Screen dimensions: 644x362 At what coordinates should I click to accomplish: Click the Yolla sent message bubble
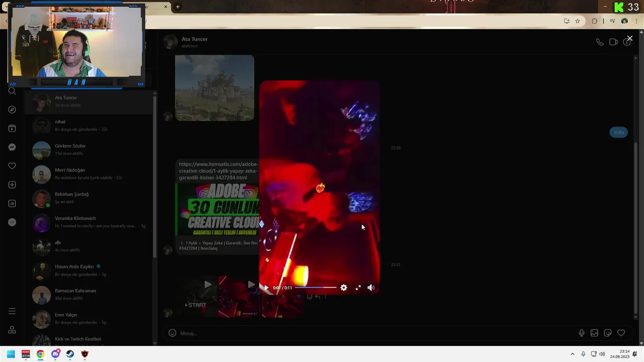click(618, 132)
